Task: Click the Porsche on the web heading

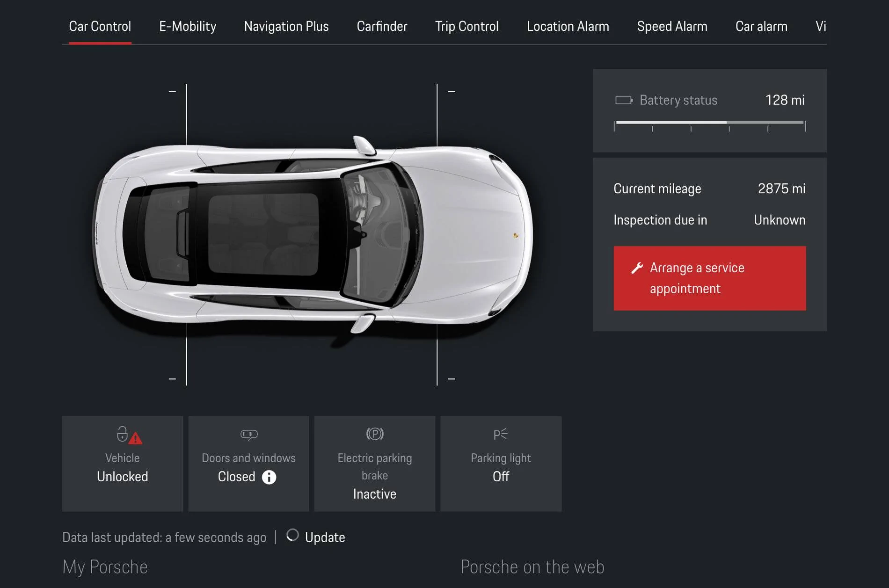Action: pyautogui.click(x=532, y=567)
